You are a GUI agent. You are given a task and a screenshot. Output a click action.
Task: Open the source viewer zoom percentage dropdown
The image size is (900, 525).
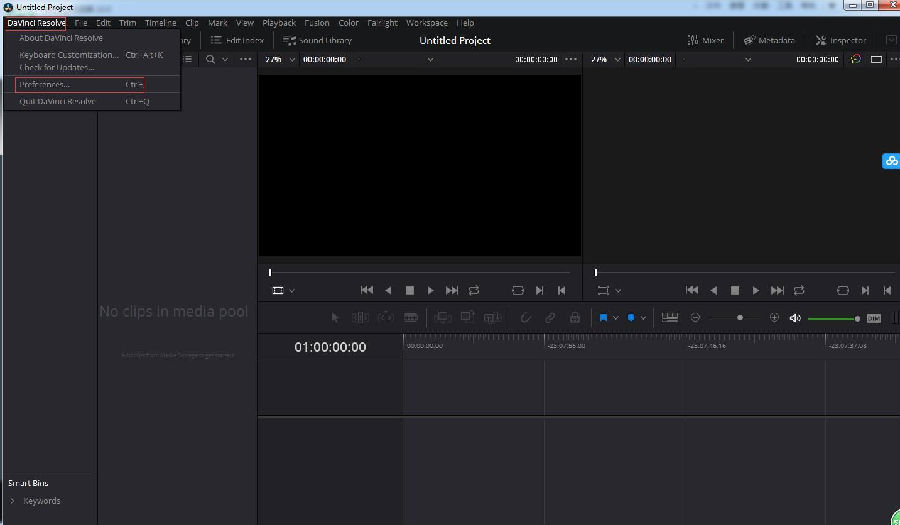pos(280,59)
